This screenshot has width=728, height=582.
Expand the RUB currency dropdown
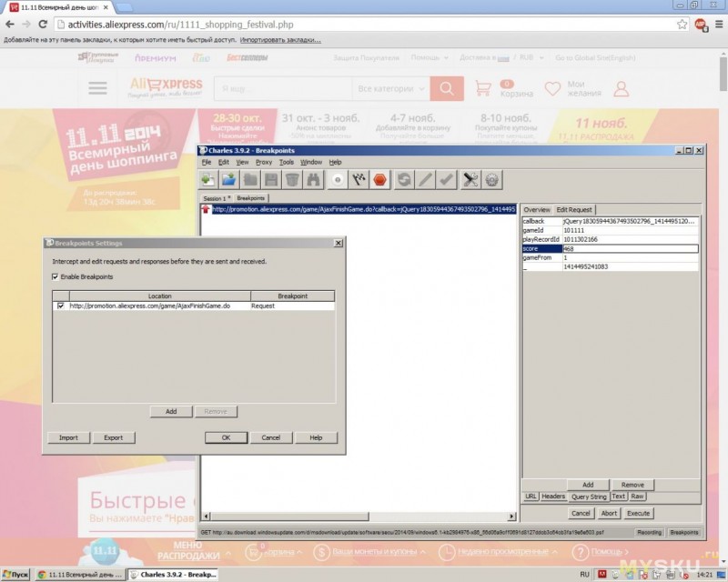pos(531,57)
